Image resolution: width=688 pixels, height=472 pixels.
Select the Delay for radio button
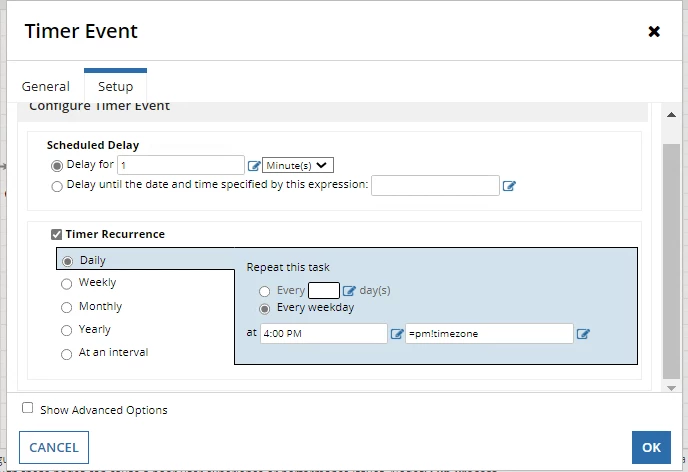tap(57, 166)
